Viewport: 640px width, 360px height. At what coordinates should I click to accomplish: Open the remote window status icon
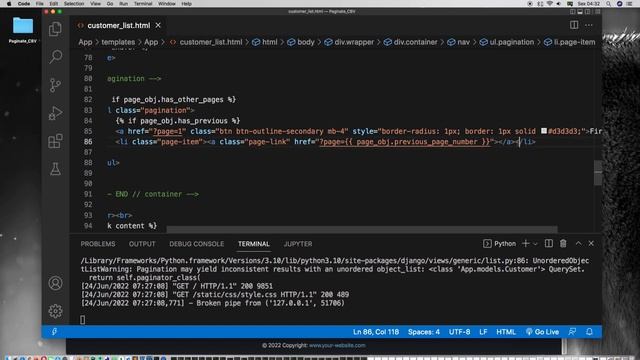(54, 332)
